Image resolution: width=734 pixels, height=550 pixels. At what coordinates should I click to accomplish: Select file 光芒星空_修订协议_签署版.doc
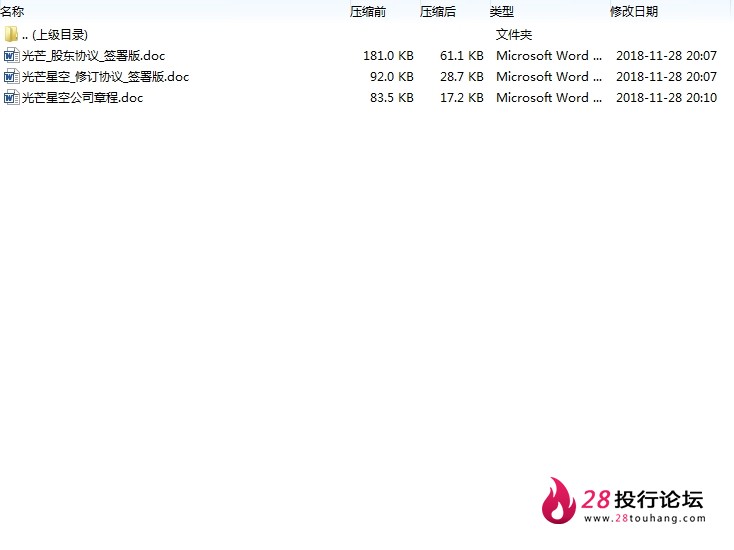[105, 77]
